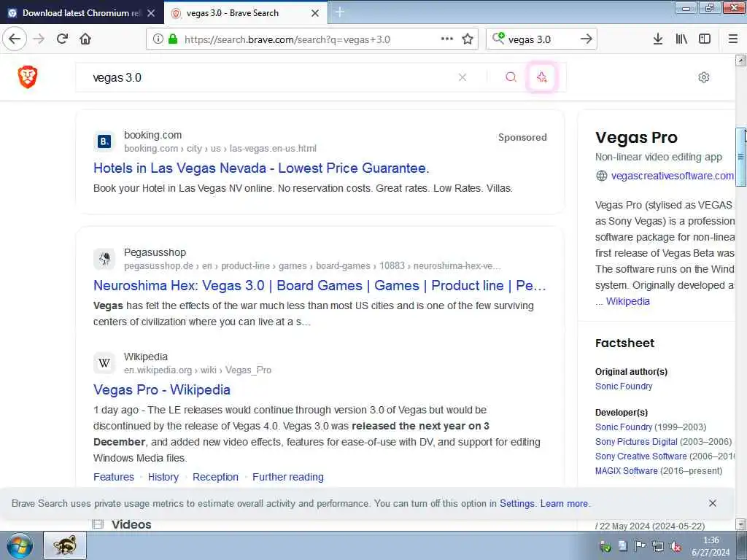The width and height of the screenshot is (747, 560).
Task: Open Sony Pictures Digital link
Action: (636, 441)
